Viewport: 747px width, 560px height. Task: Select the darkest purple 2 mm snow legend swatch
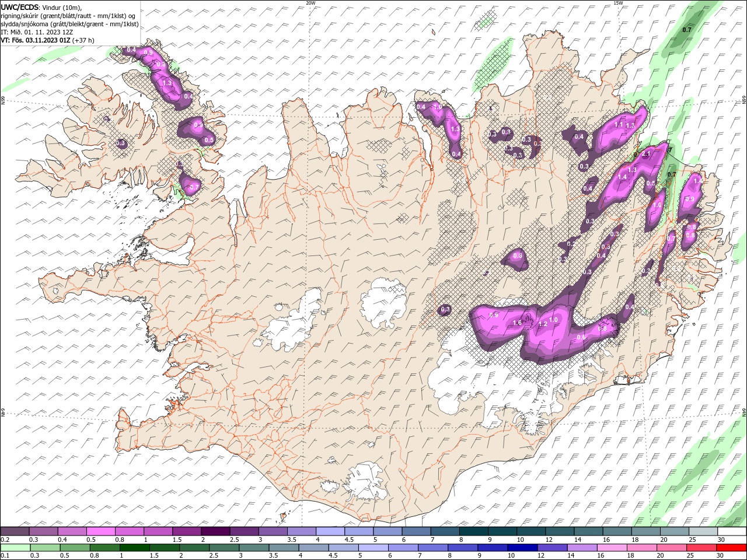(215, 531)
